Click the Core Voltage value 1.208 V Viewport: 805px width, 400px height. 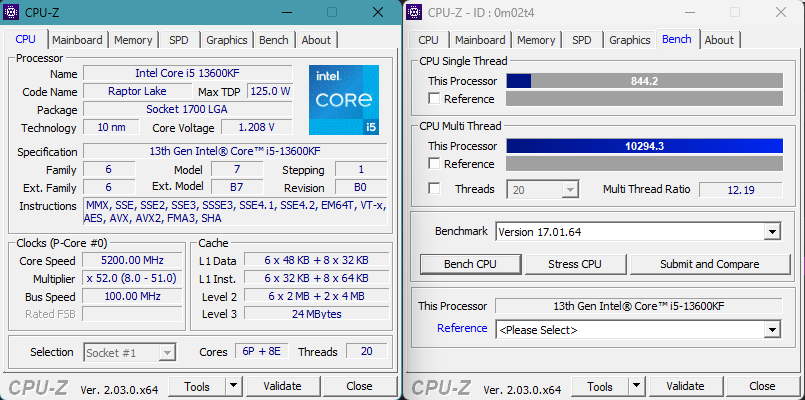(256, 127)
